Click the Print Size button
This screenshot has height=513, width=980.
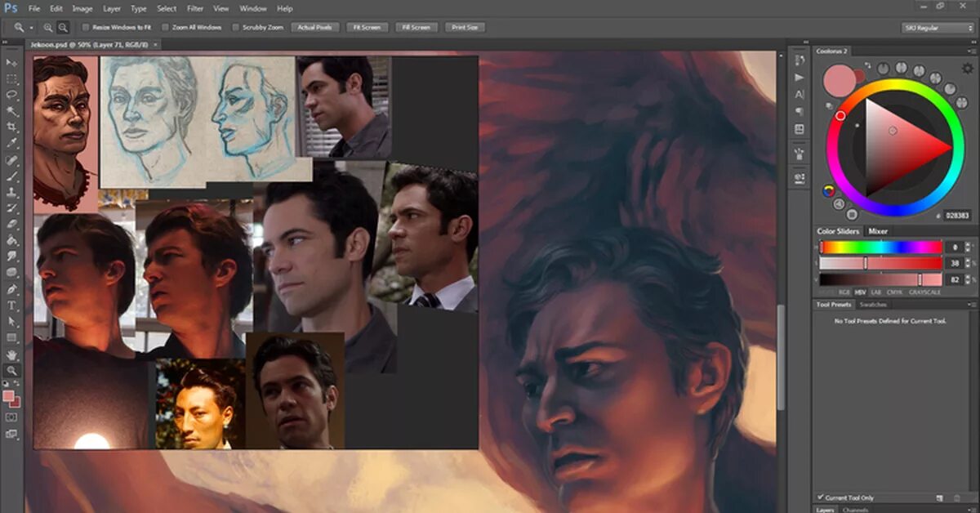pos(465,27)
